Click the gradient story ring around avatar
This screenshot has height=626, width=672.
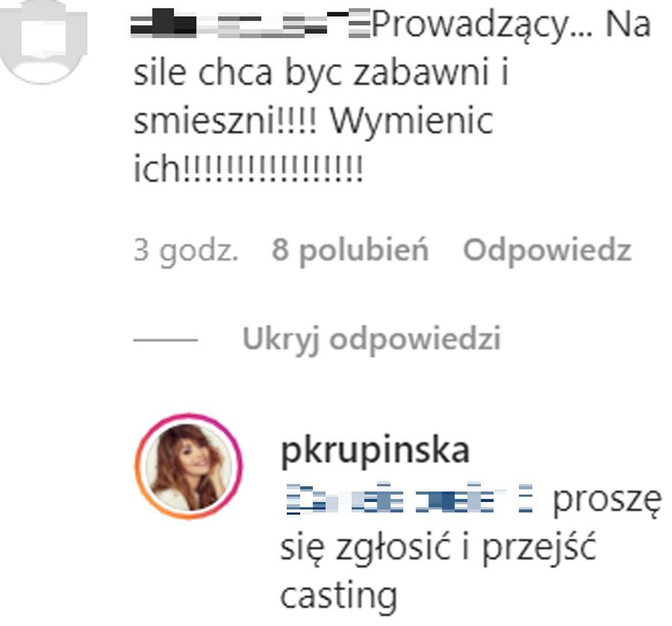[x=189, y=466]
